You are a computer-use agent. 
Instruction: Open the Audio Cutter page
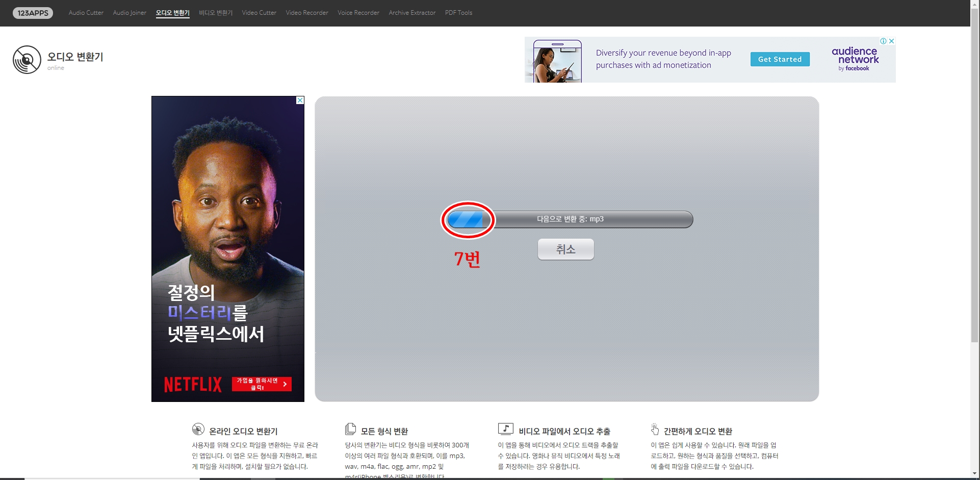[x=86, y=13]
